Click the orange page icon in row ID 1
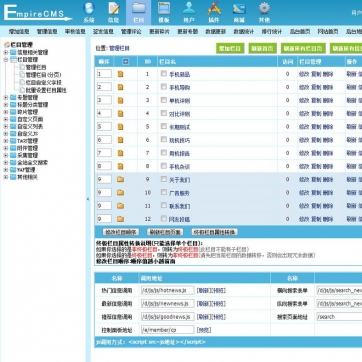 click(120, 74)
